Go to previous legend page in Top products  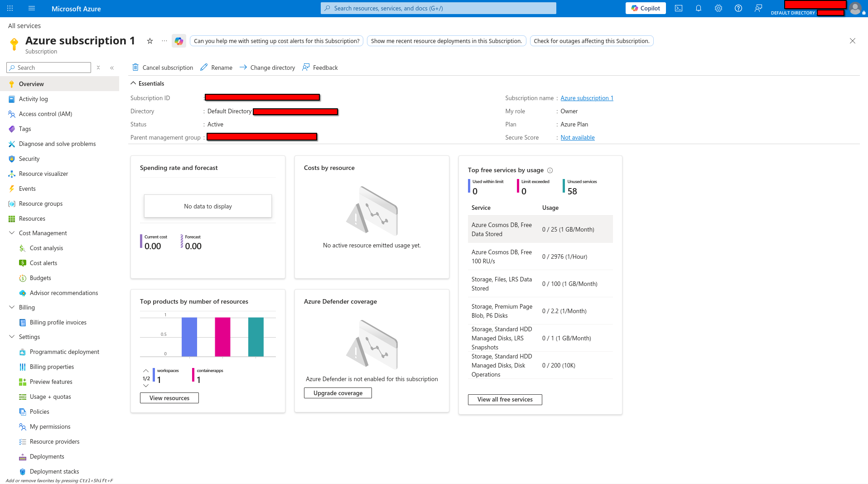coord(146,371)
